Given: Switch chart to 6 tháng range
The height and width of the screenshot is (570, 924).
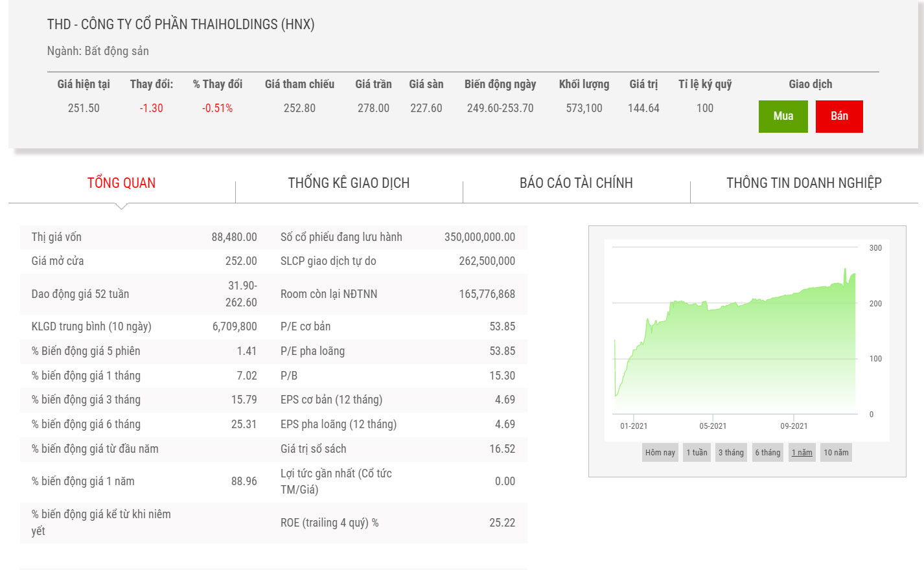Looking at the screenshot, I should (x=767, y=453).
